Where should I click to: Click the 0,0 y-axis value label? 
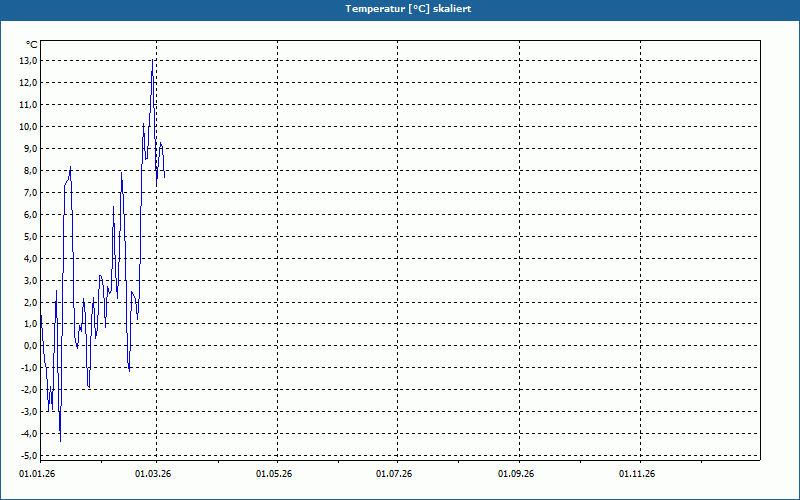pos(30,346)
